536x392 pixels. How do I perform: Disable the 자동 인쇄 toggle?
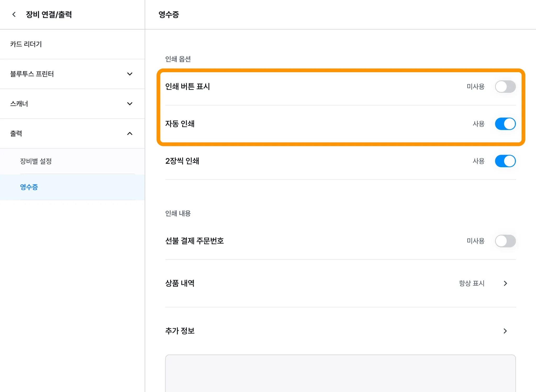point(505,124)
